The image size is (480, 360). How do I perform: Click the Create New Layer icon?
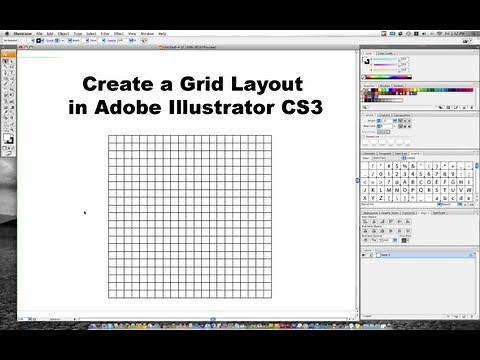[x=463, y=316]
